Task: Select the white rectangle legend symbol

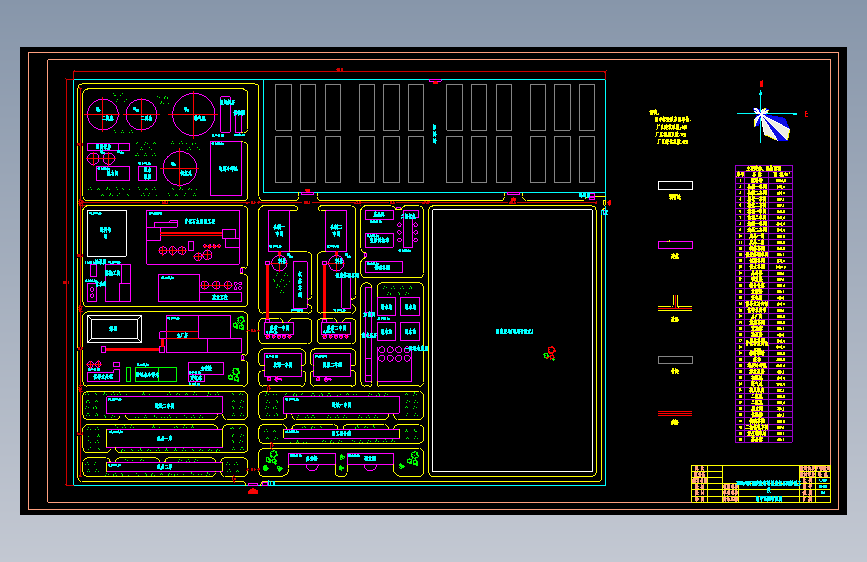Action: coord(675,185)
